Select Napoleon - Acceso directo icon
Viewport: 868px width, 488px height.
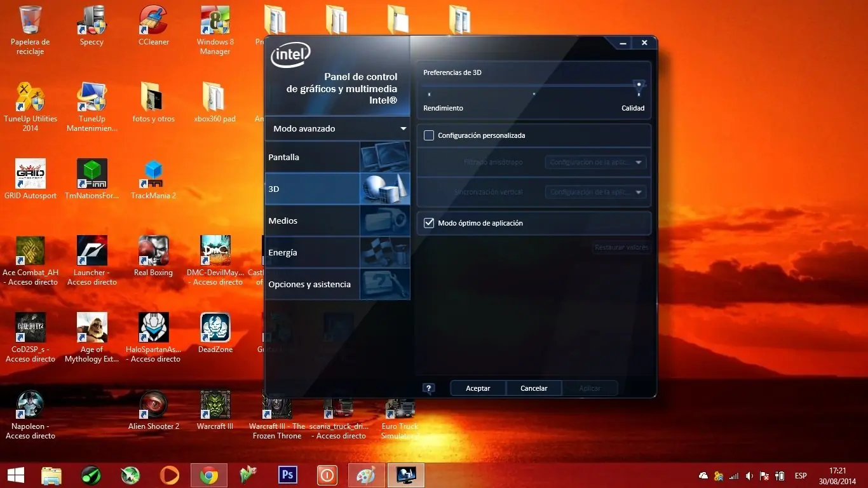(31, 415)
